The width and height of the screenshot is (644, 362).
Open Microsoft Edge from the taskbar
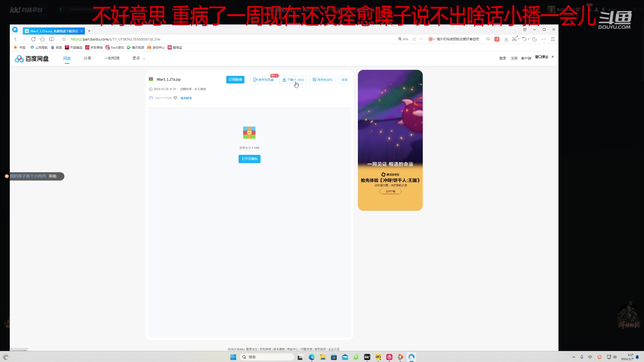(x=312, y=357)
